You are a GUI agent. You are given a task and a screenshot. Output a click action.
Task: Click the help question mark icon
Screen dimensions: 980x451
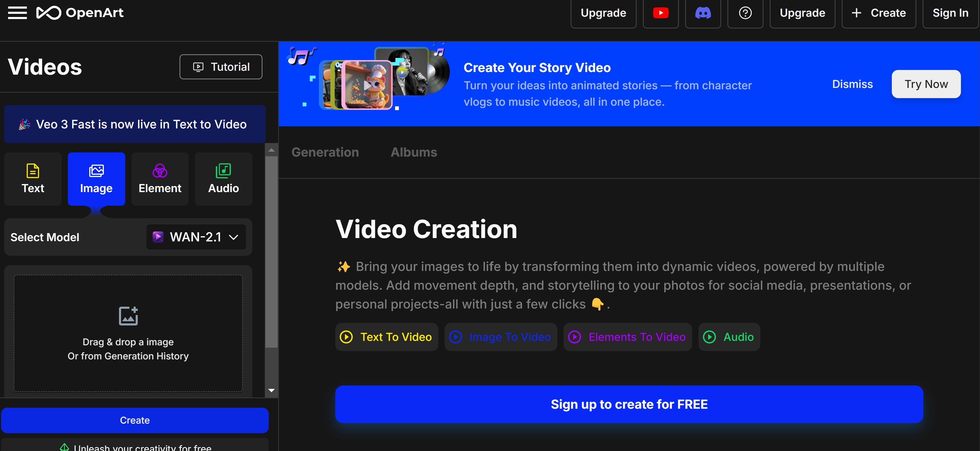[745, 13]
